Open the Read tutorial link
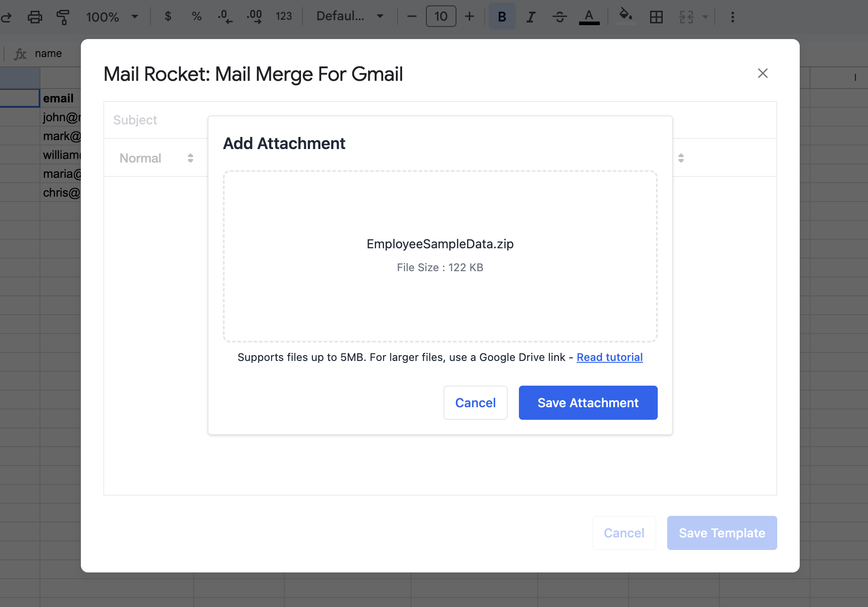The width and height of the screenshot is (868, 607). pos(609,357)
